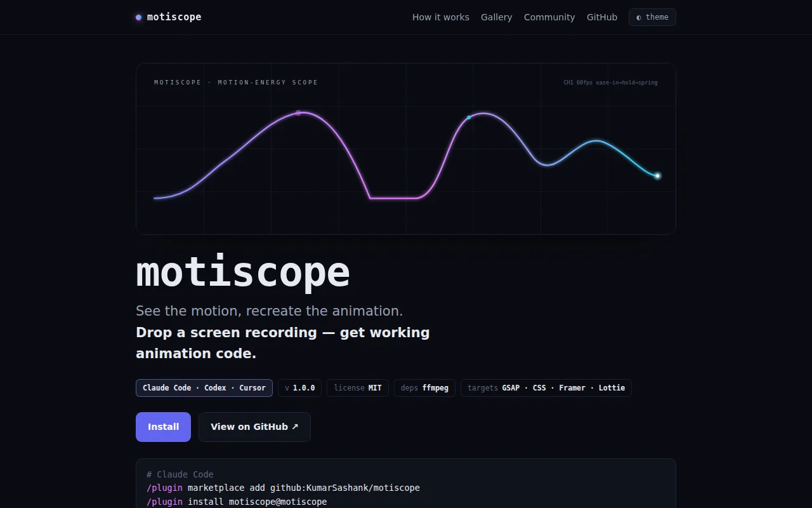Click the cyan marker on the second peak

[x=469, y=117]
